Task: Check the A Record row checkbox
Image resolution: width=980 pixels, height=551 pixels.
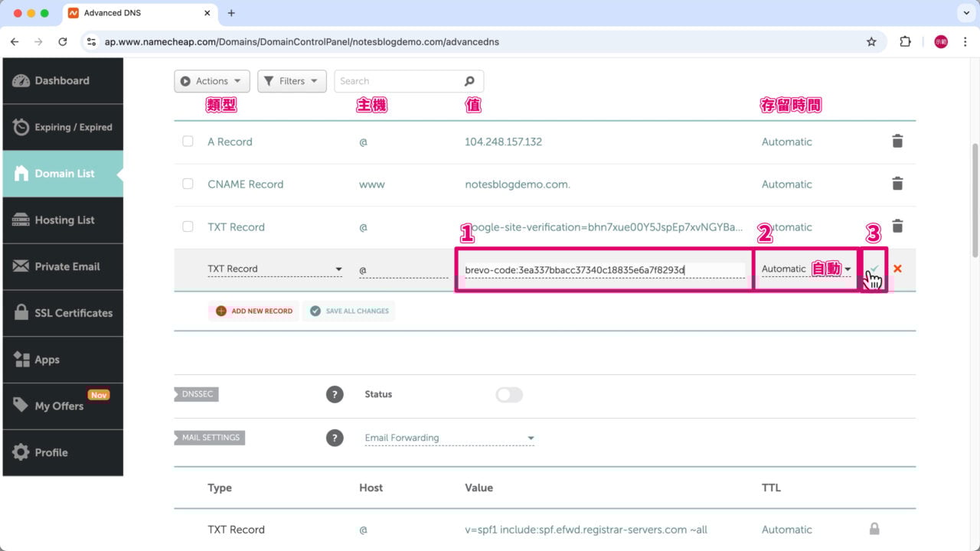Action: pos(188,141)
